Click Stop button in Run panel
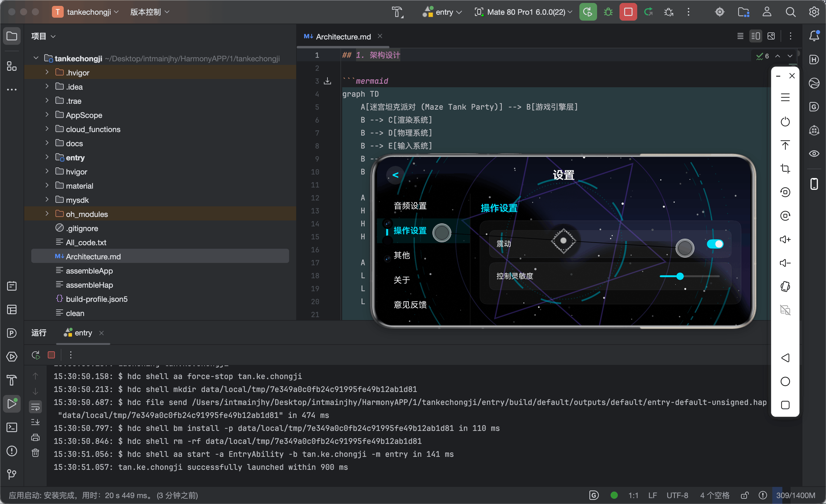 (x=51, y=355)
